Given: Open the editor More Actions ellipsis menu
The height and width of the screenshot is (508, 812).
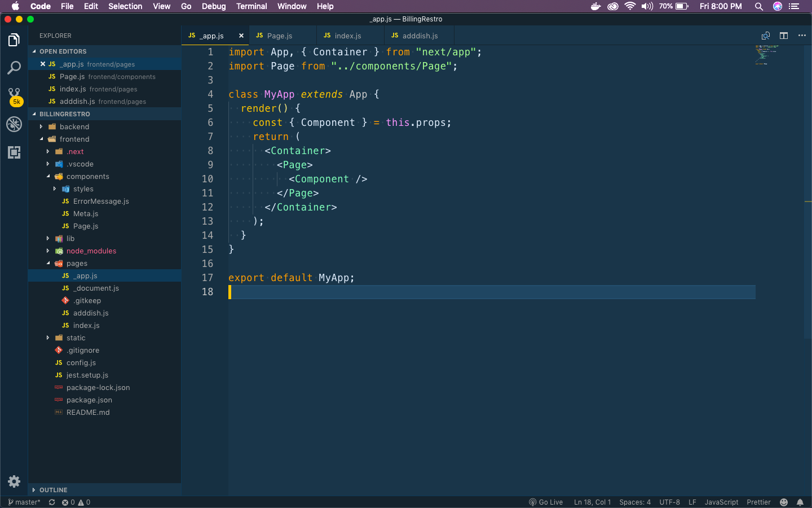Looking at the screenshot, I should (802, 36).
